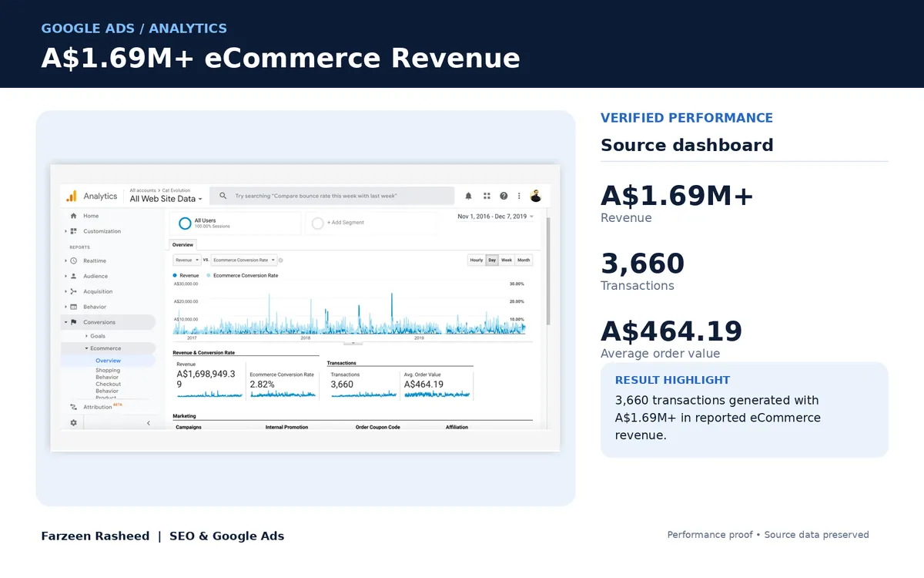Collapse the Conversions section arrow
The height and width of the screenshot is (578, 924).
pos(65,322)
